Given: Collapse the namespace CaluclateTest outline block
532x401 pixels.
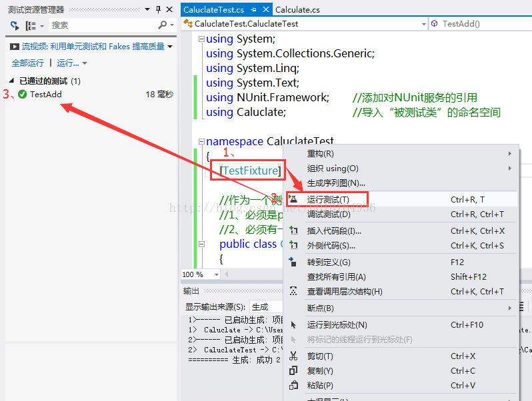Looking at the screenshot, I should point(201,141).
